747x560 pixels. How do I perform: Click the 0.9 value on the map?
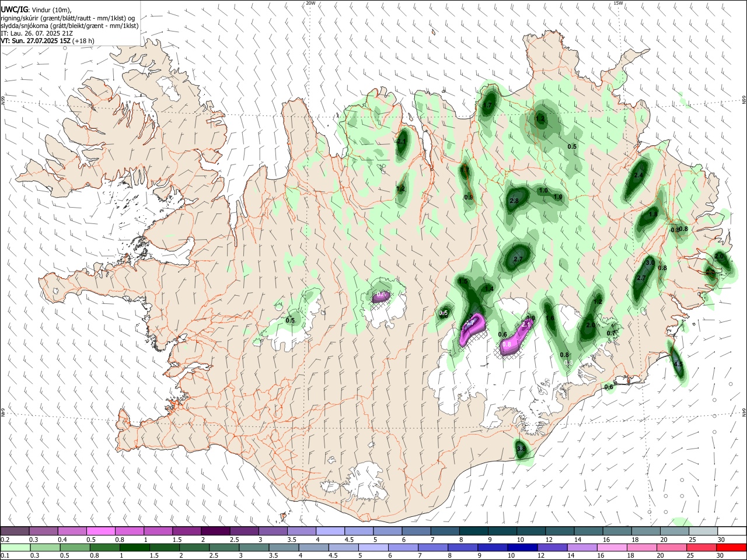point(469,198)
